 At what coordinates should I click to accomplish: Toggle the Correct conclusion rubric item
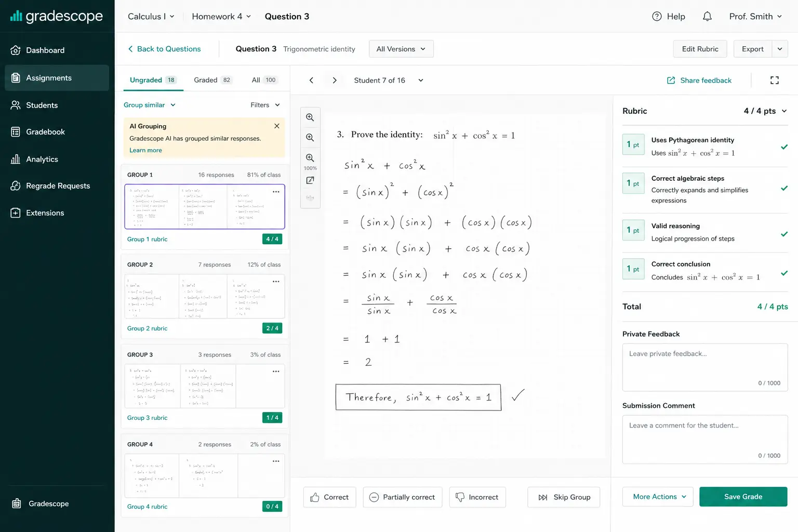pos(705,271)
